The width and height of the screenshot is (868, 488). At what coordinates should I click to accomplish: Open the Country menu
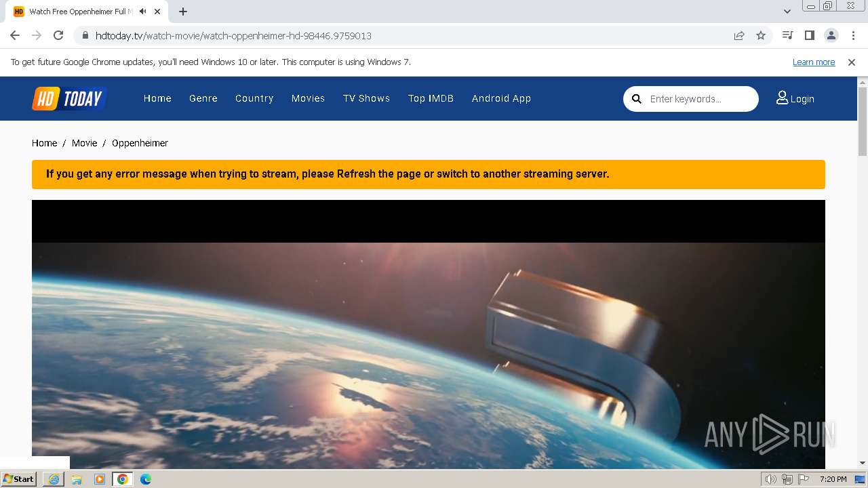(254, 98)
